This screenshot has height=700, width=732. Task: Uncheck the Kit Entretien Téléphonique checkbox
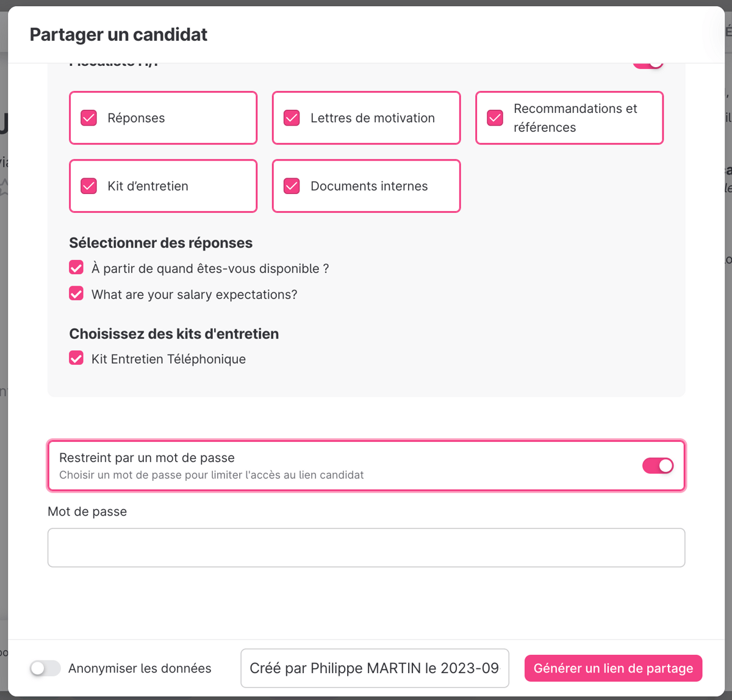tap(76, 358)
